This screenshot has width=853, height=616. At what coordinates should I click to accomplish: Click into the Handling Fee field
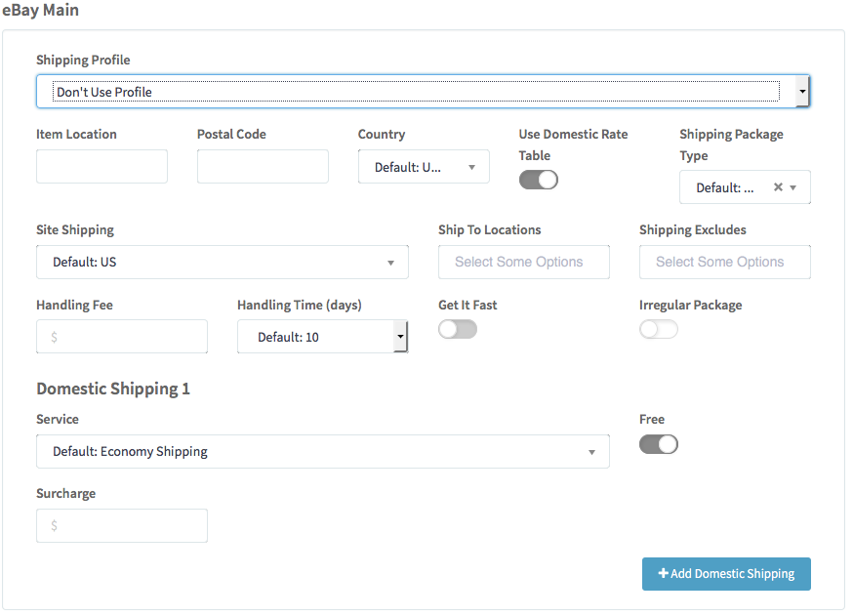click(122, 336)
